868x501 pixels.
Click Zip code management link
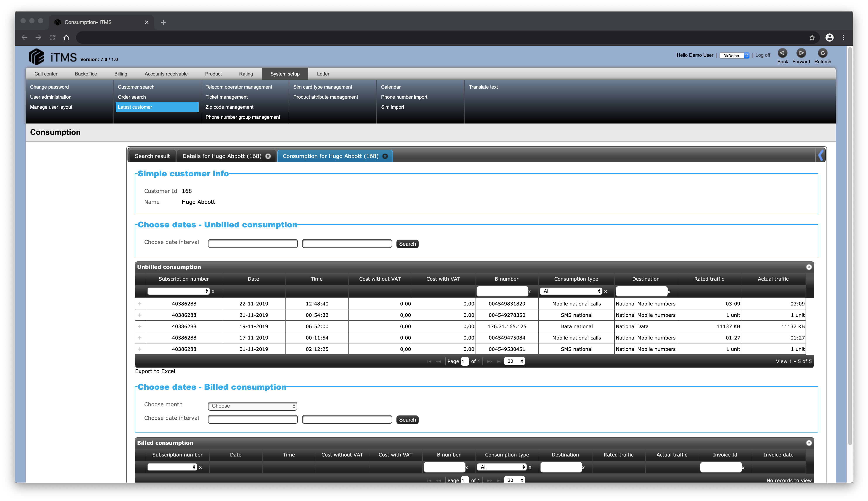(x=229, y=107)
